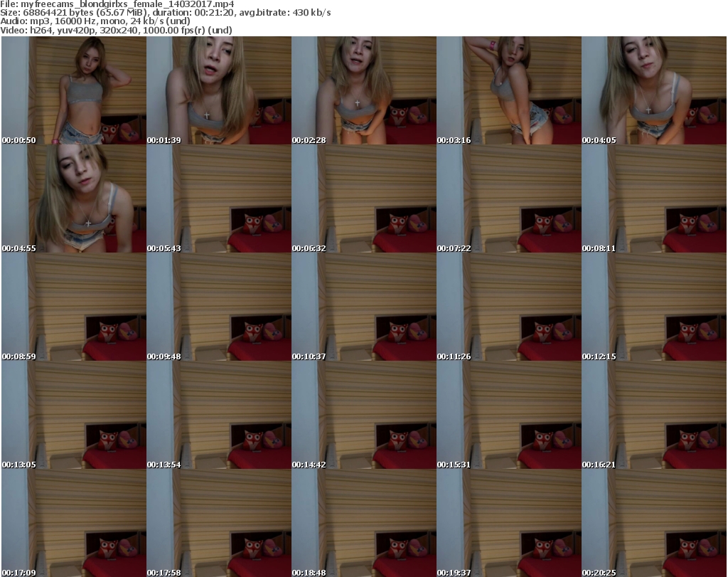Pick the frame marked 00:13:54
728x577 pixels.
tap(219, 415)
